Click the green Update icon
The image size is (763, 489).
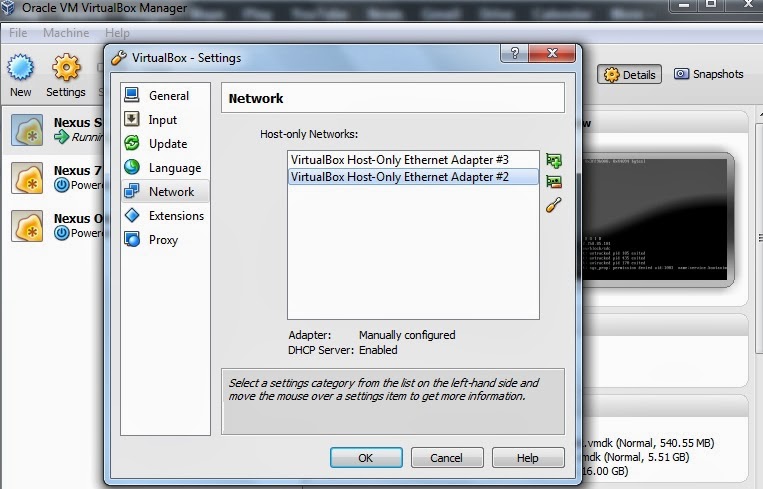click(132, 143)
